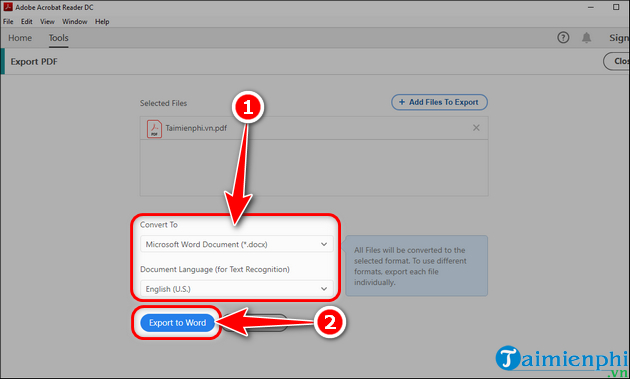The height and width of the screenshot is (379, 630).
Task: Open the View menu
Action: click(x=47, y=22)
